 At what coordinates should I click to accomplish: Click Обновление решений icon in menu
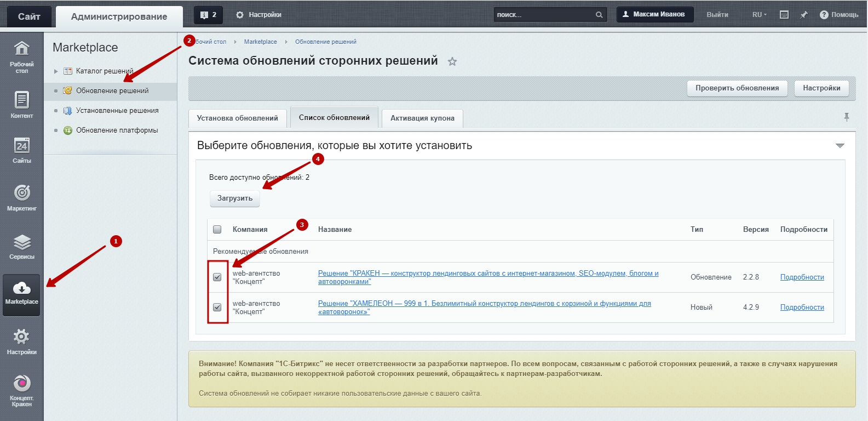click(x=68, y=90)
